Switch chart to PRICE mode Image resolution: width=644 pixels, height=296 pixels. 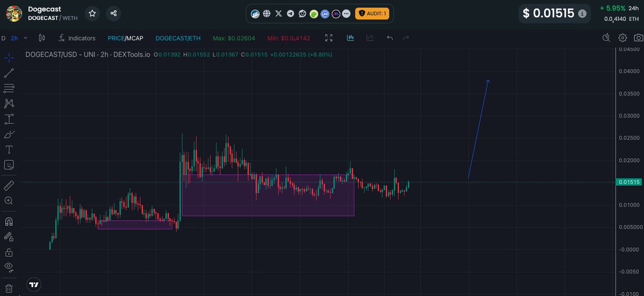pos(116,38)
